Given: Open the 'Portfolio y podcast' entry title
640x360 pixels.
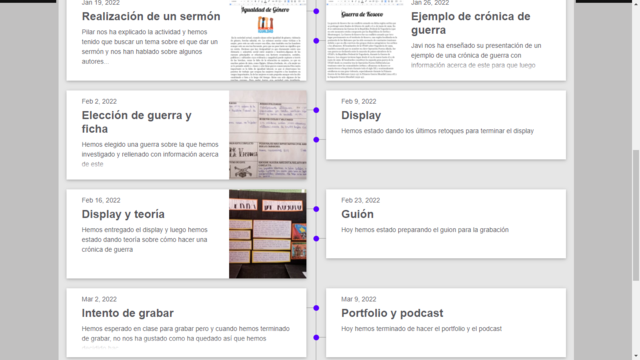Looking at the screenshot, I should [x=392, y=313].
